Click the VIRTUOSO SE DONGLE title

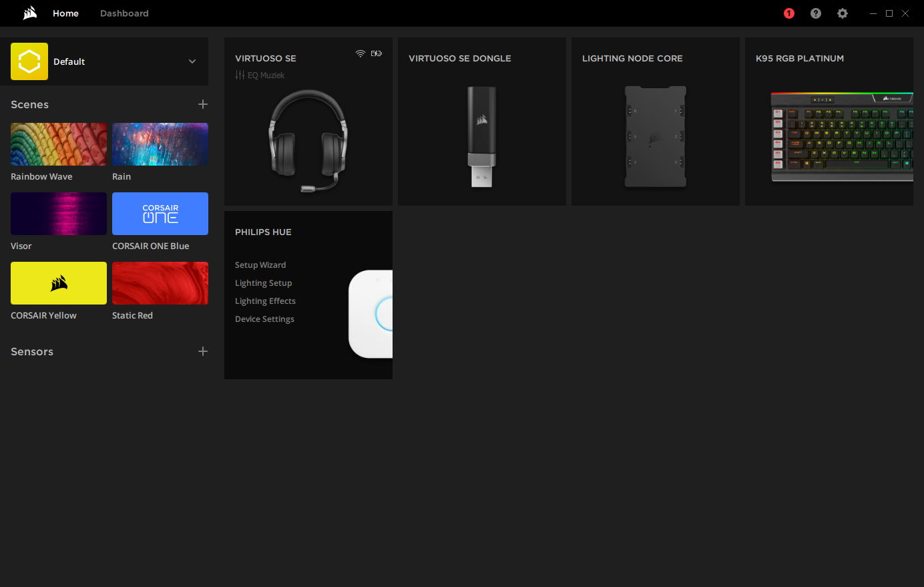[460, 58]
